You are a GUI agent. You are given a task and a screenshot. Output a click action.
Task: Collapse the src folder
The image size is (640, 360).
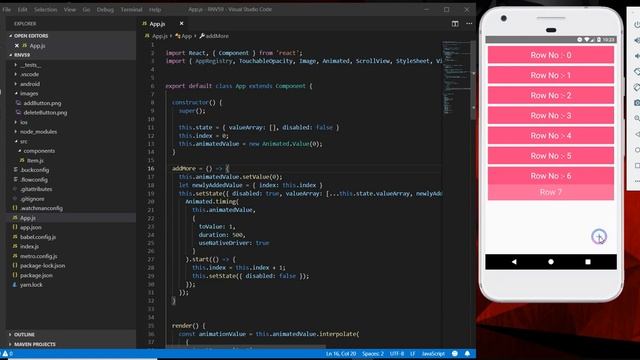coord(23,141)
